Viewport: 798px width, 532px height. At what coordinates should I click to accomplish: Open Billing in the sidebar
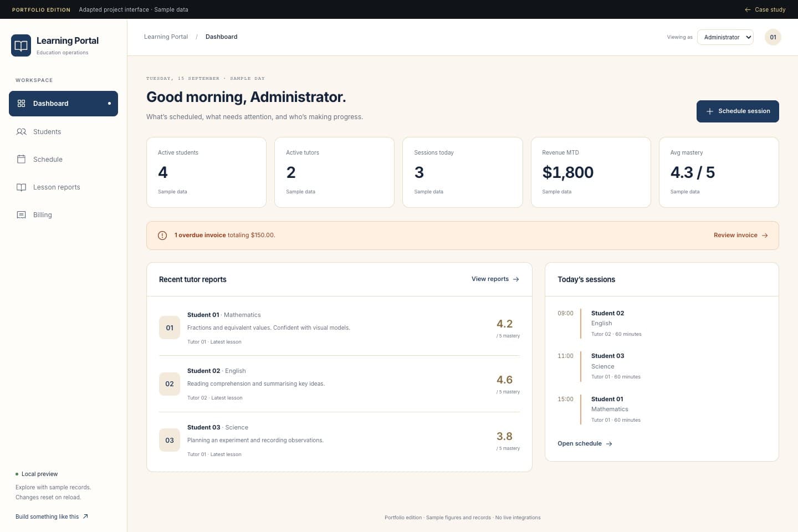(63, 215)
